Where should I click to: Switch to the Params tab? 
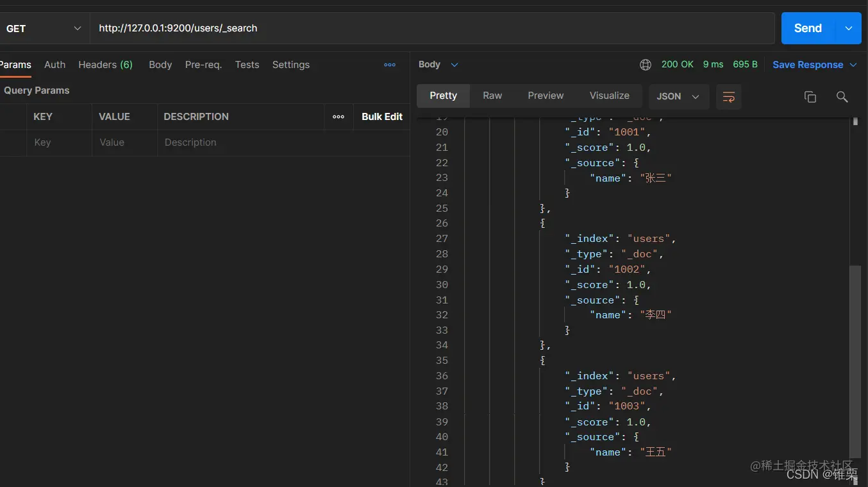point(15,65)
